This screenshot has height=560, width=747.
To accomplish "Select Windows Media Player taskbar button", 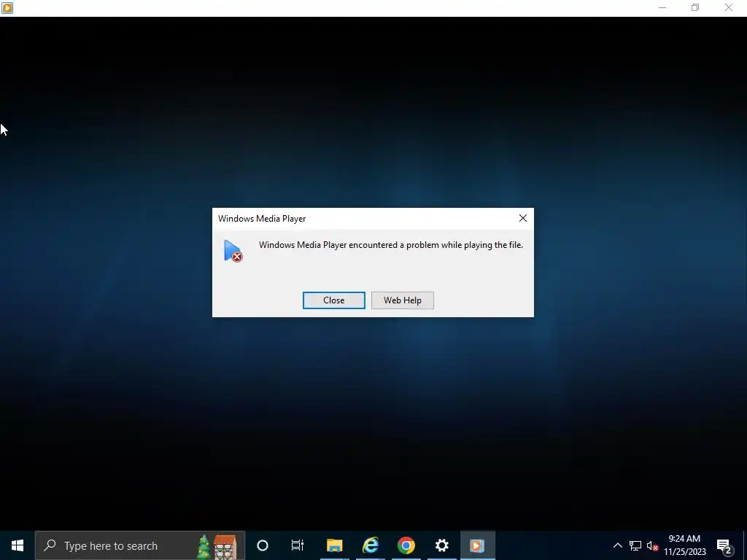I will pos(477,545).
